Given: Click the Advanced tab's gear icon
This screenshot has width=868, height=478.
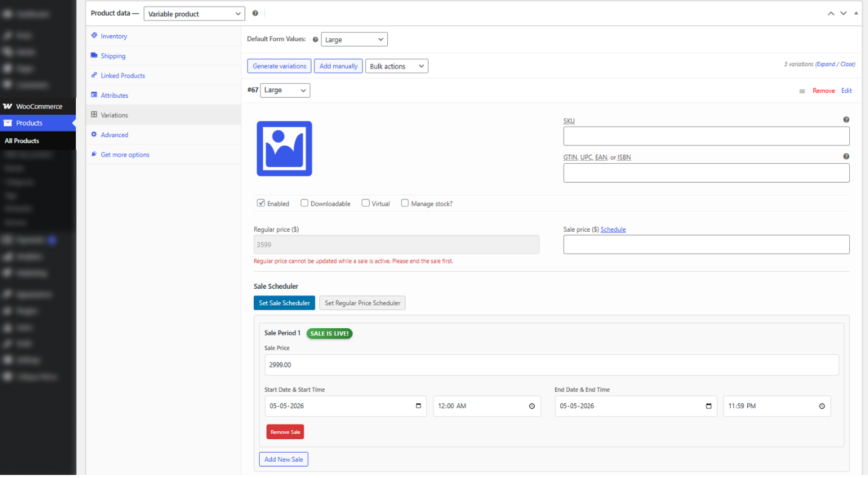Looking at the screenshot, I should [94, 134].
